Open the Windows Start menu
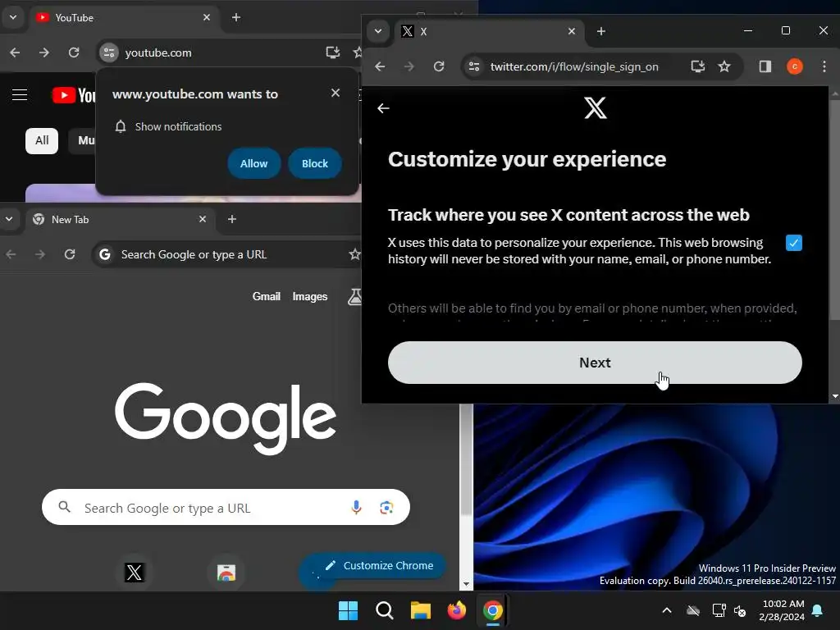Image resolution: width=840 pixels, height=630 pixels. [x=348, y=610]
